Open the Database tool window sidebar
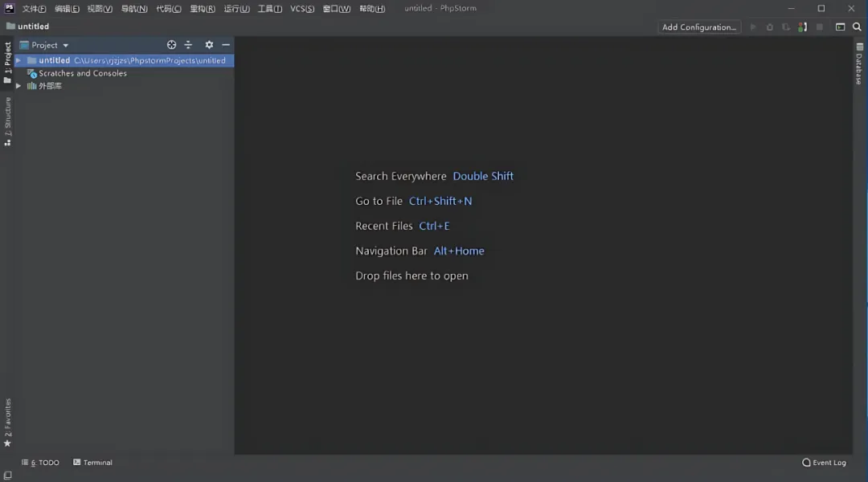Image resolution: width=868 pixels, height=482 pixels. (859, 63)
